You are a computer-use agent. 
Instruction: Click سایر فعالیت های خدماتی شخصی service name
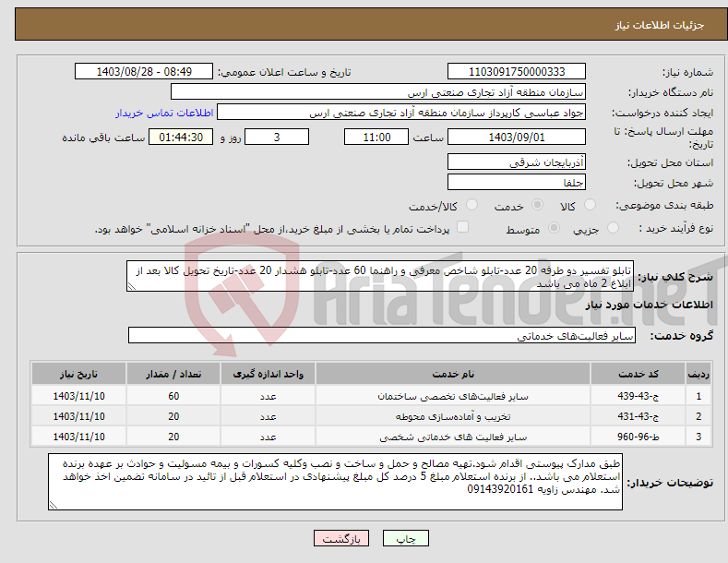(x=453, y=437)
